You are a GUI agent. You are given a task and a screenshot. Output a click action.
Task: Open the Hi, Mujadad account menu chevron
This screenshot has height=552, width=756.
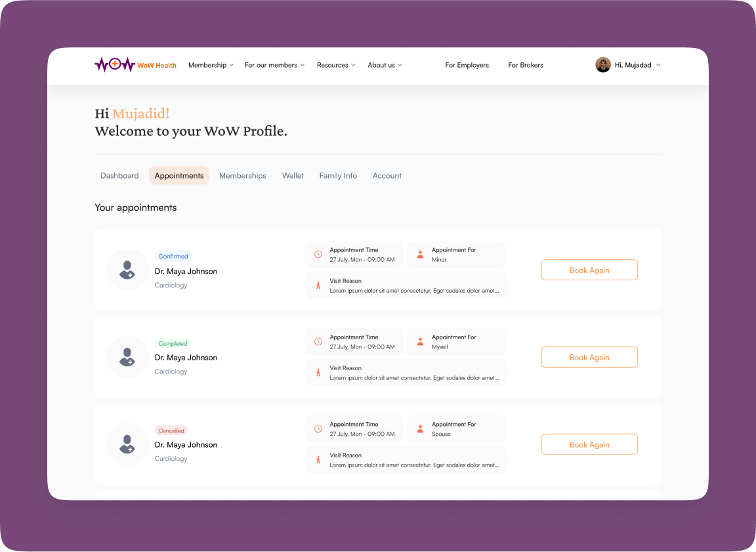tap(658, 65)
